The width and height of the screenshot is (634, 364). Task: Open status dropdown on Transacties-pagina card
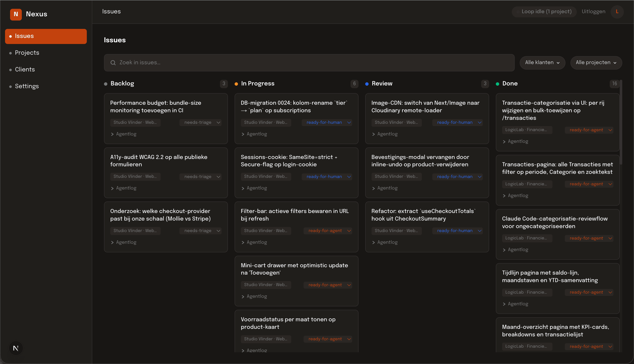589,184
